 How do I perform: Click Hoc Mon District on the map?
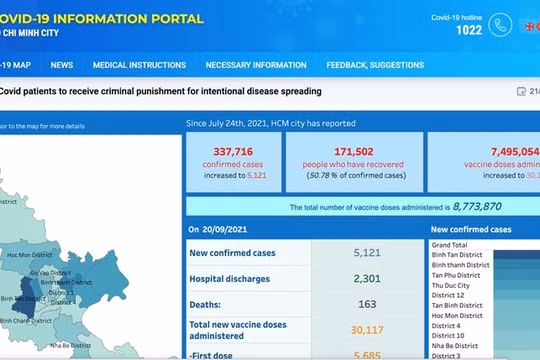pos(30,255)
